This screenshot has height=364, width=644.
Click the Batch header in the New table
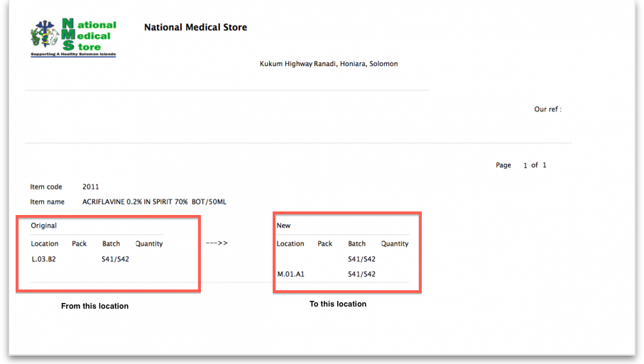(357, 243)
